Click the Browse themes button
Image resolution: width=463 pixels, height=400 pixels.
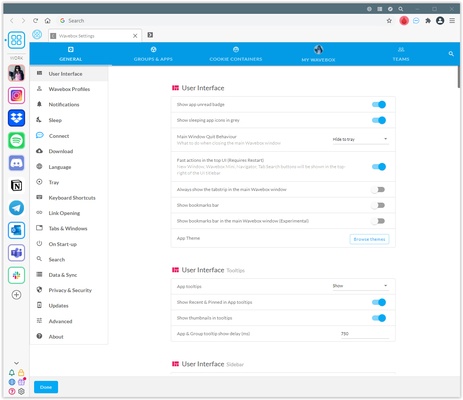click(369, 239)
